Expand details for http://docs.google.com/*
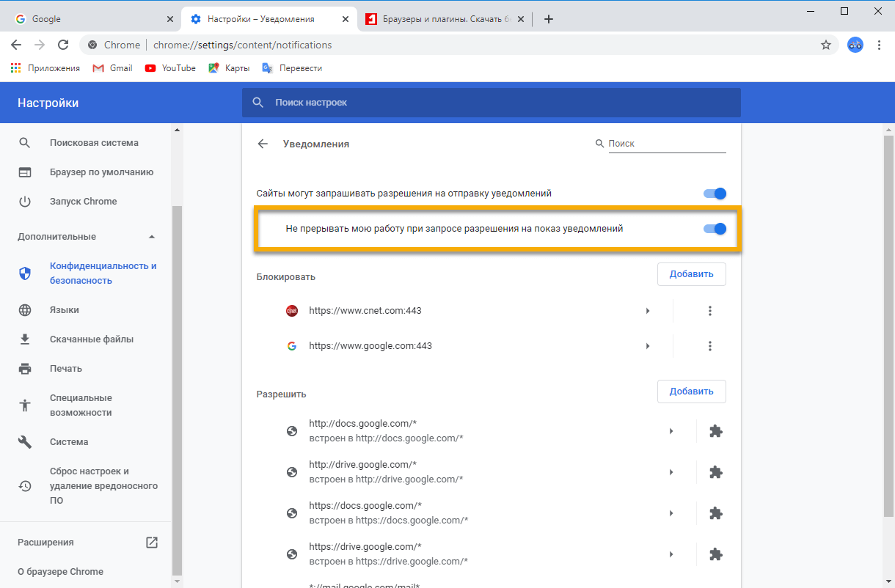 pyautogui.click(x=671, y=431)
